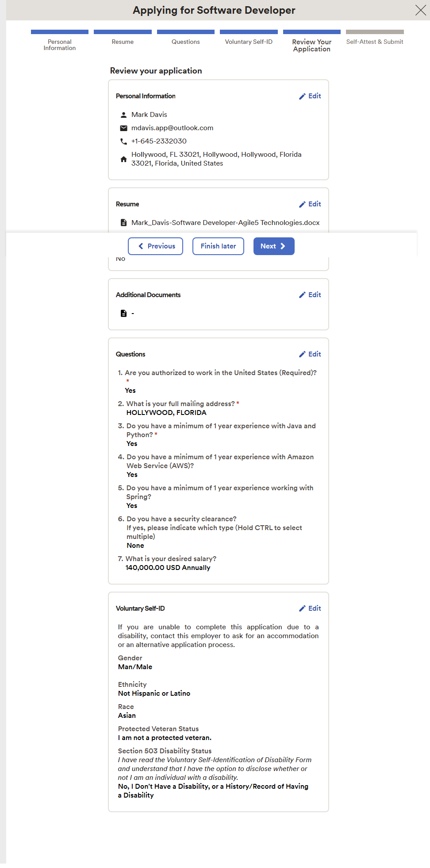Viewport: 430px width, 868px height.
Task: Go to the Resume step
Action: [x=123, y=42]
